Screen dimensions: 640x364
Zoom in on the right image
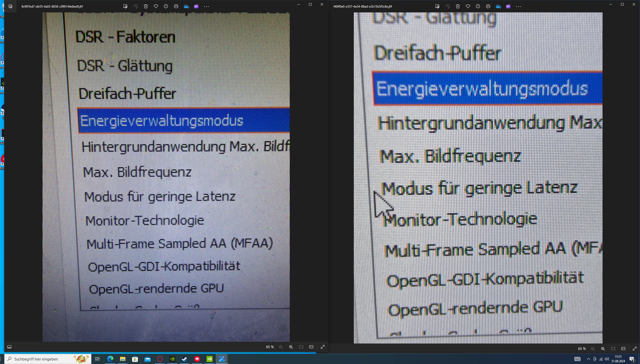pos(603,349)
